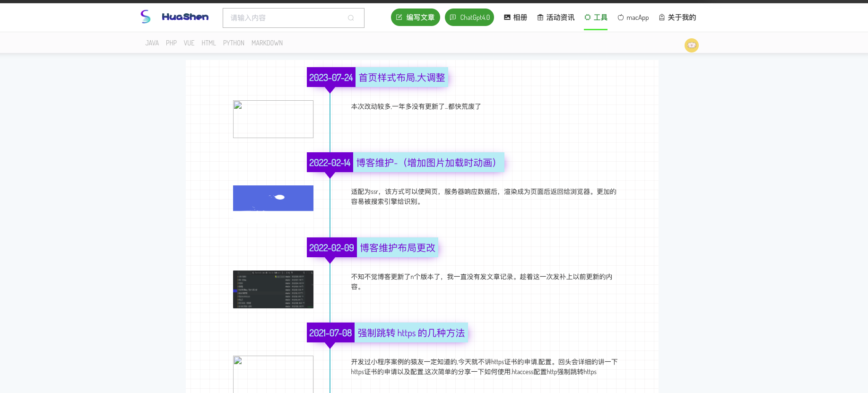This screenshot has height=393, width=868.
Task: Choose the VUE category
Action: [189, 43]
